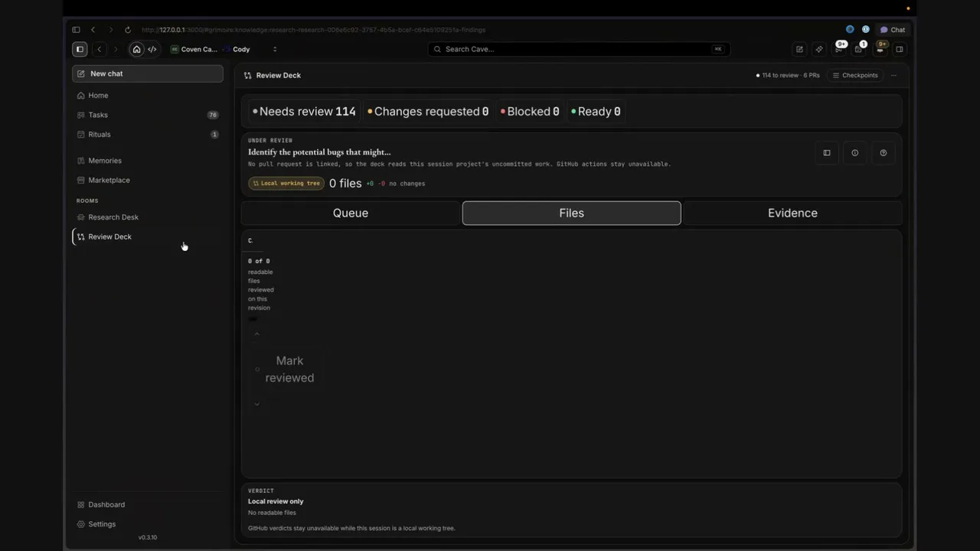This screenshot has width=980, height=551.
Task: Open the Checkpoints button
Action: tap(855, 76)
